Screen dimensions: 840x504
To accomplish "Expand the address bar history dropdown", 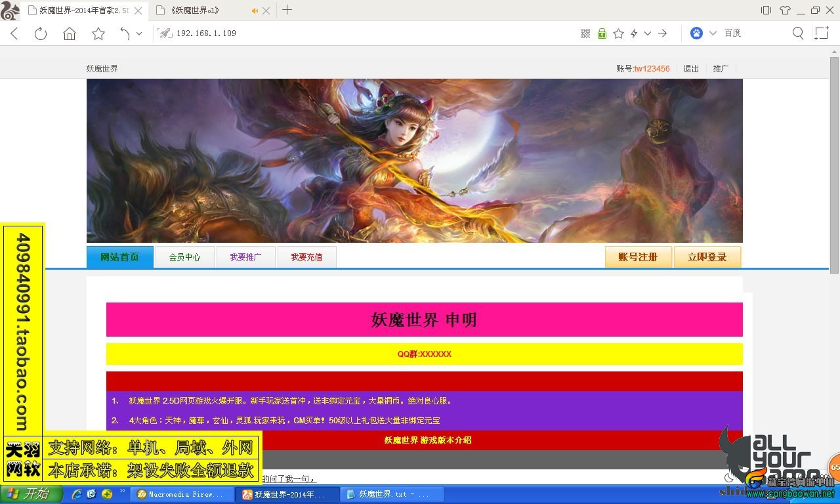I will click(x=648, y=33).
